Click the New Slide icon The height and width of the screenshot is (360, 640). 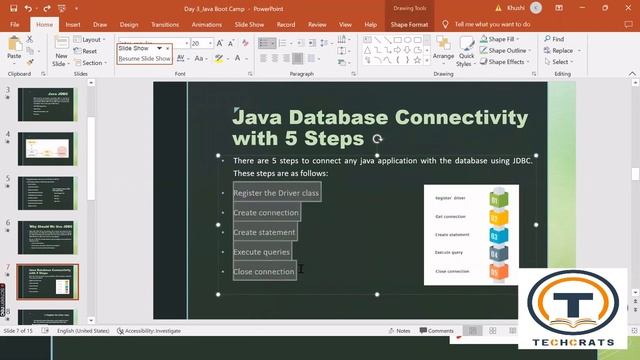[61, 43]
